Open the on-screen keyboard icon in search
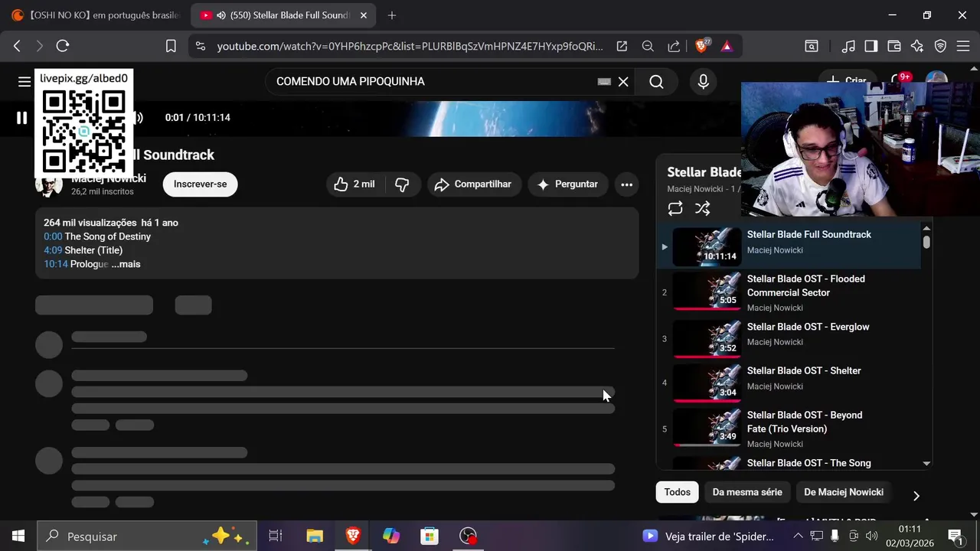The image size is (980, 551). (604, 82)
